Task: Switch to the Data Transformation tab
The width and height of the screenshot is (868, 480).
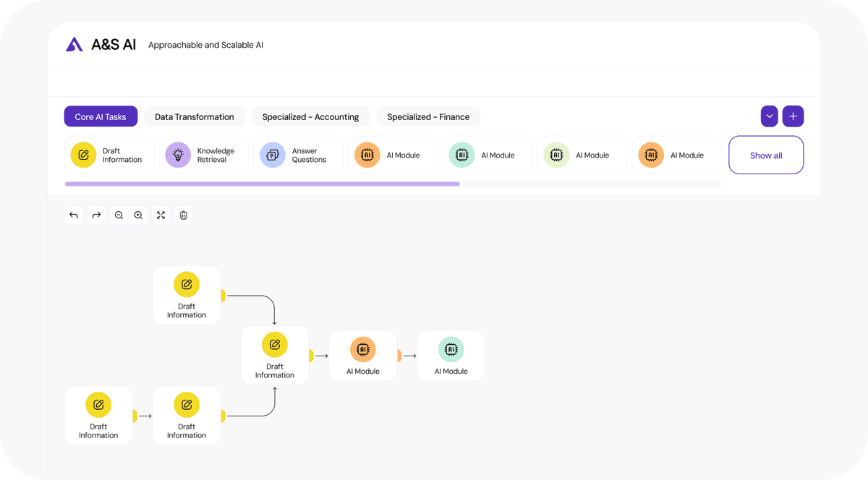Action: pos(194,116)
